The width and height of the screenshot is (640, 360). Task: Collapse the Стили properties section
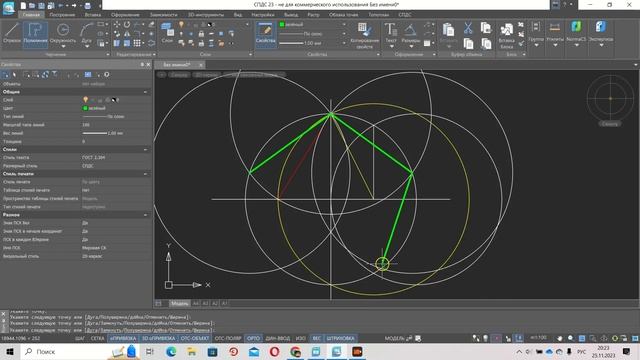tap(145, 150)
